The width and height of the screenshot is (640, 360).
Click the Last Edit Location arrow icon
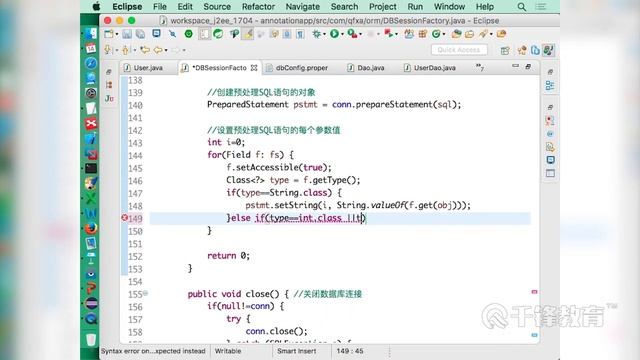click(144, 50)
